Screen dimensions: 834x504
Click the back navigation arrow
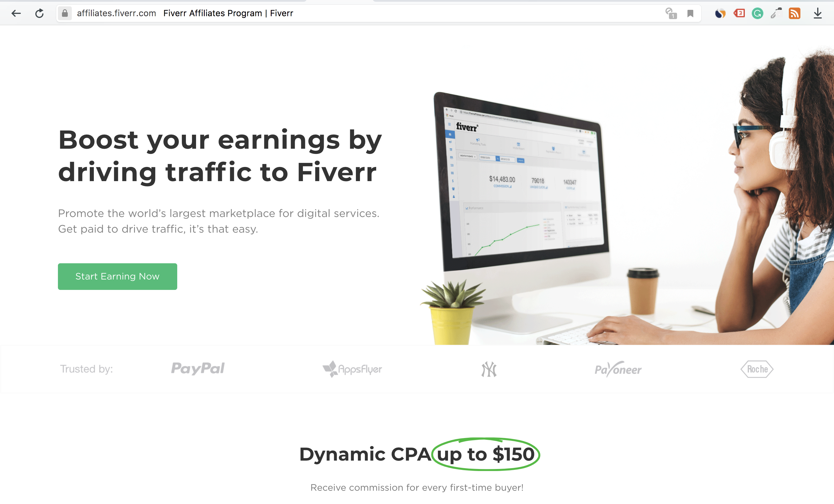[16, 13]
